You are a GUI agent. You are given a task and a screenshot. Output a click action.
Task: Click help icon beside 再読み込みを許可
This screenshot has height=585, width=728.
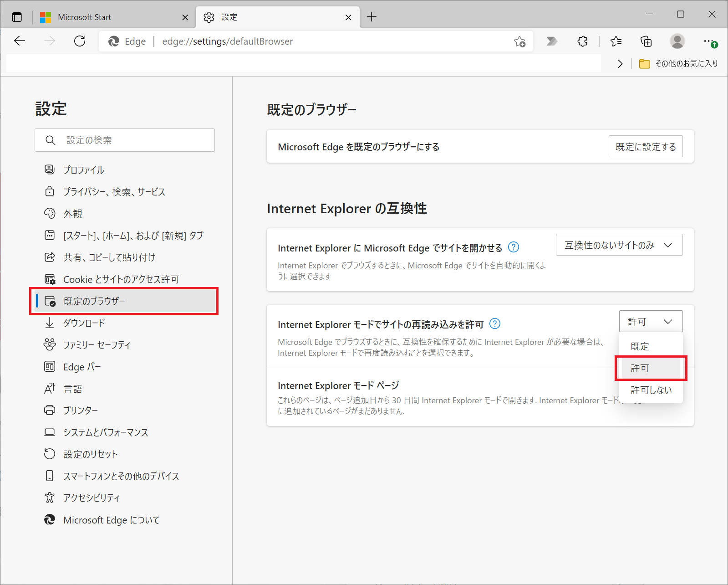coord(495,323)
